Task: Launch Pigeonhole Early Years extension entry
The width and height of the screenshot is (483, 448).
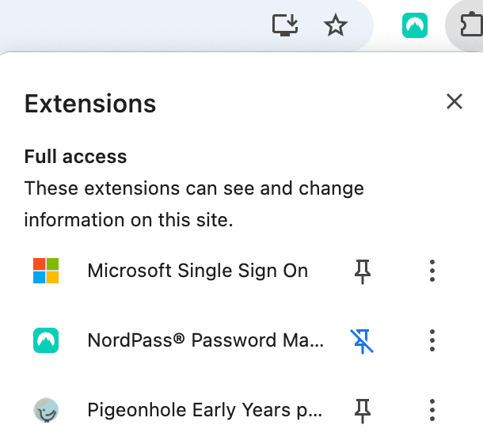Action: (205, 410)
